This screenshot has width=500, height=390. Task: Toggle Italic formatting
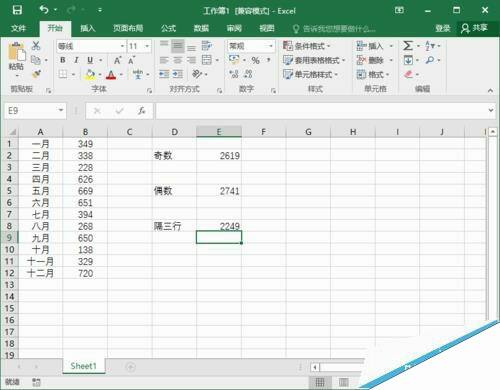point(76,60)
